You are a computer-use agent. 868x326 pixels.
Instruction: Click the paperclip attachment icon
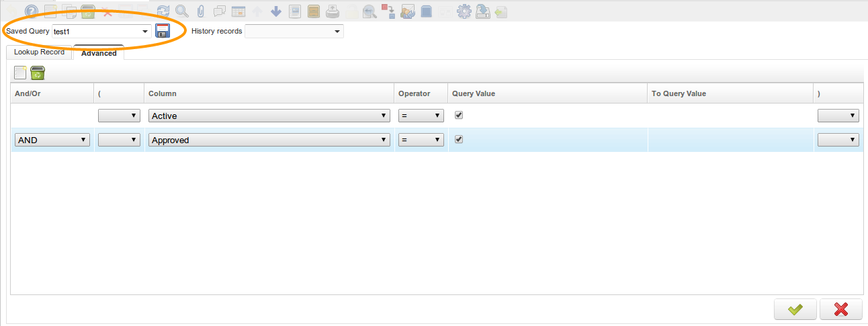click(x=200, y=11)
